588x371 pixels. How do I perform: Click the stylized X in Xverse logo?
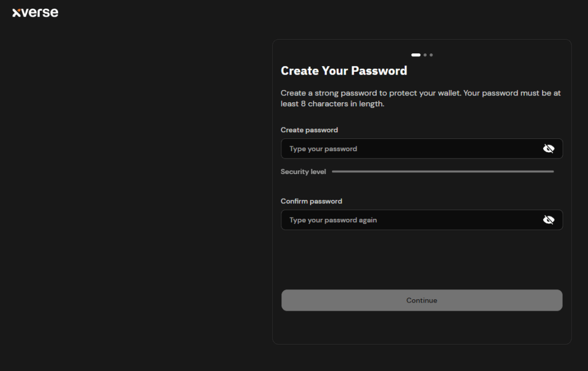point(16,13)
